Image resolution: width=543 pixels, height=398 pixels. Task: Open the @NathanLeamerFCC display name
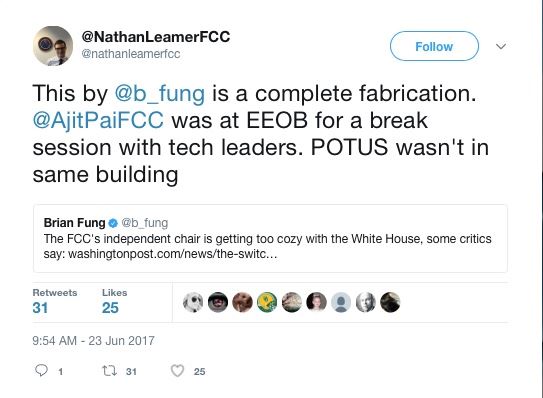(156, 37)
